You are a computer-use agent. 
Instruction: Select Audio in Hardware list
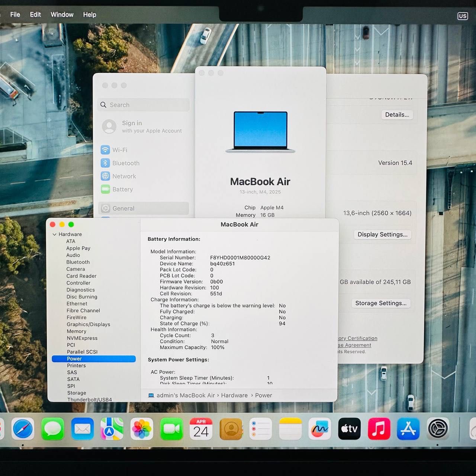tap(73, 255)
